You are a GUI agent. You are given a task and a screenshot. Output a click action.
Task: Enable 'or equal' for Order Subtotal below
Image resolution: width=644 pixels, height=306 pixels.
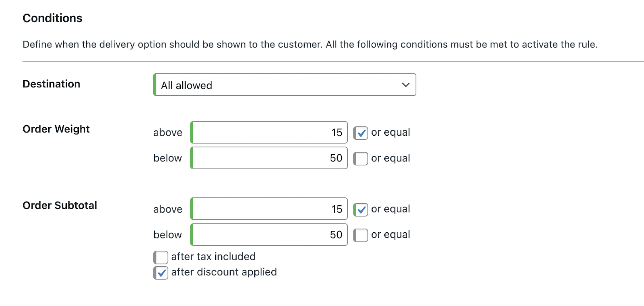click(361, 235)
